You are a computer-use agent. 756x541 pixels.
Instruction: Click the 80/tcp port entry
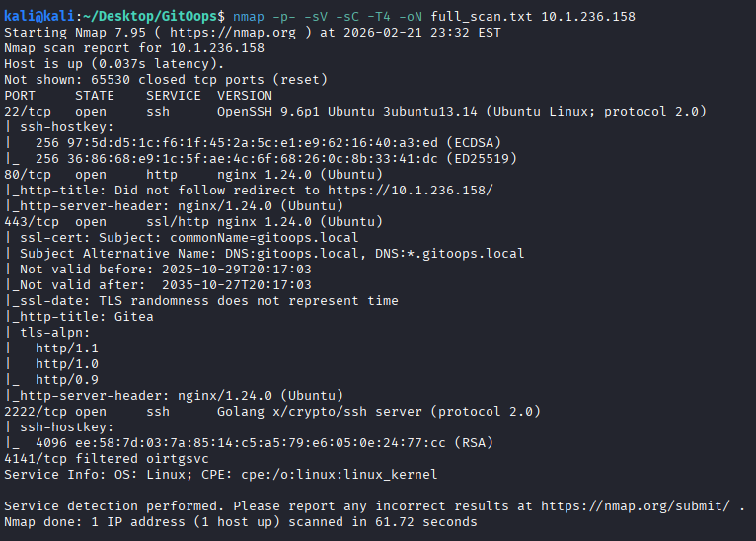click(x=24, y=175)
